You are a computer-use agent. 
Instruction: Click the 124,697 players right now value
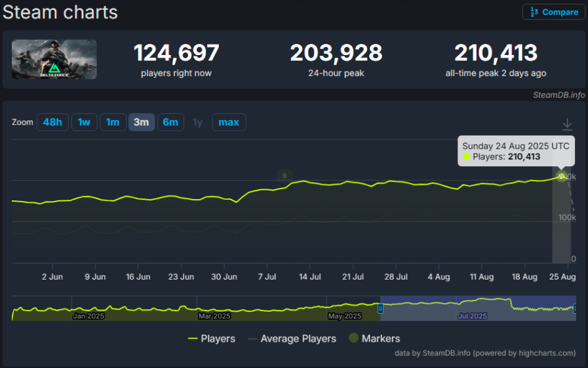[x=176, y=53]
